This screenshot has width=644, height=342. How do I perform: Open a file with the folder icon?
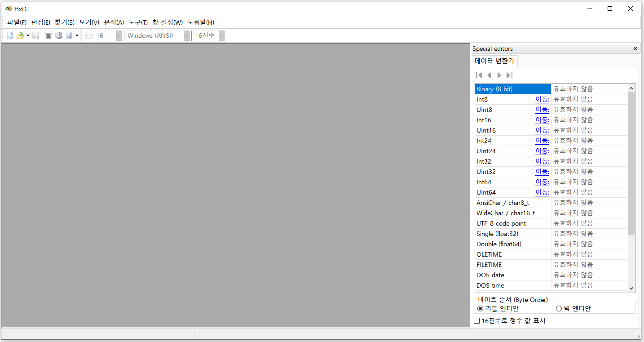20,36
